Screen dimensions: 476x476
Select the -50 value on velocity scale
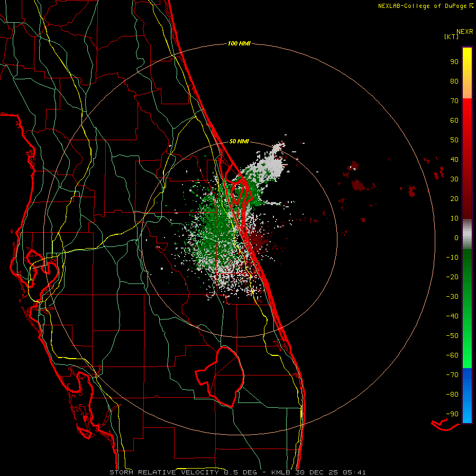(x=452, y=336)
